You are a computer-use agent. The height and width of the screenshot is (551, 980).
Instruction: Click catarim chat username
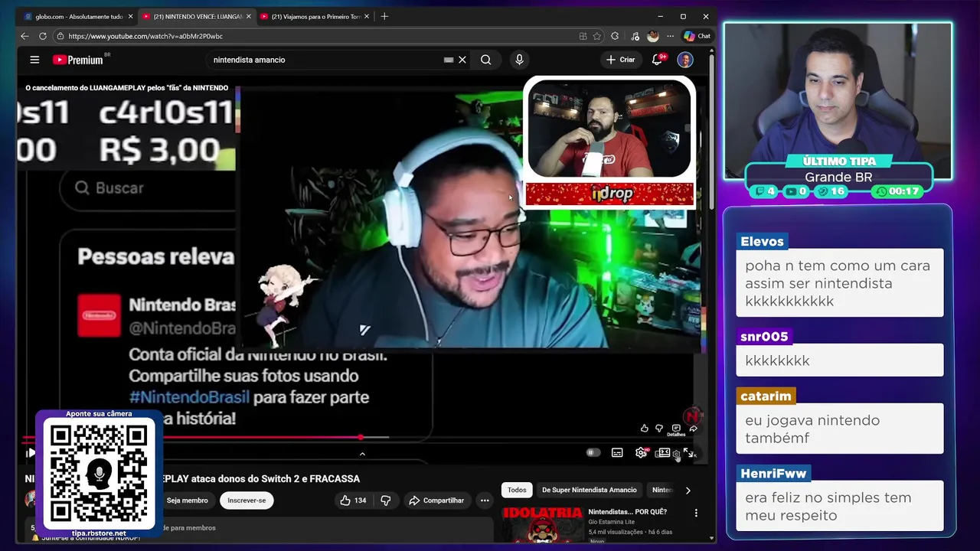pos(766,396)
